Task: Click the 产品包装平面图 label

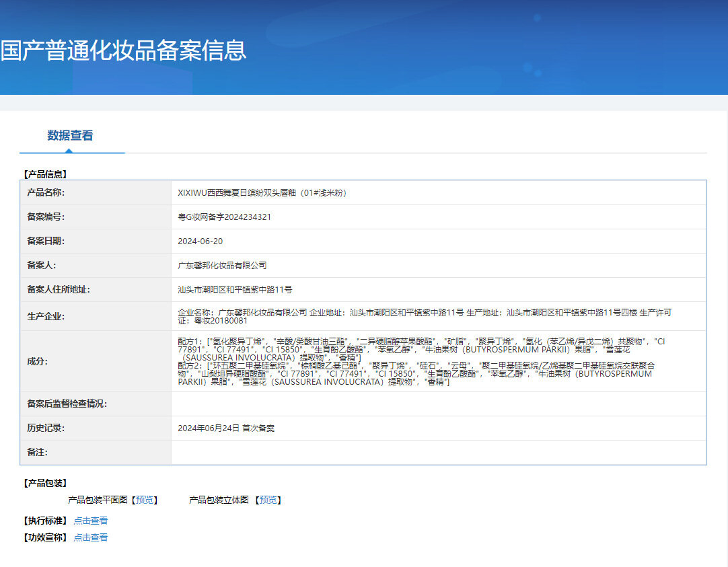Action: pos(98,500)
